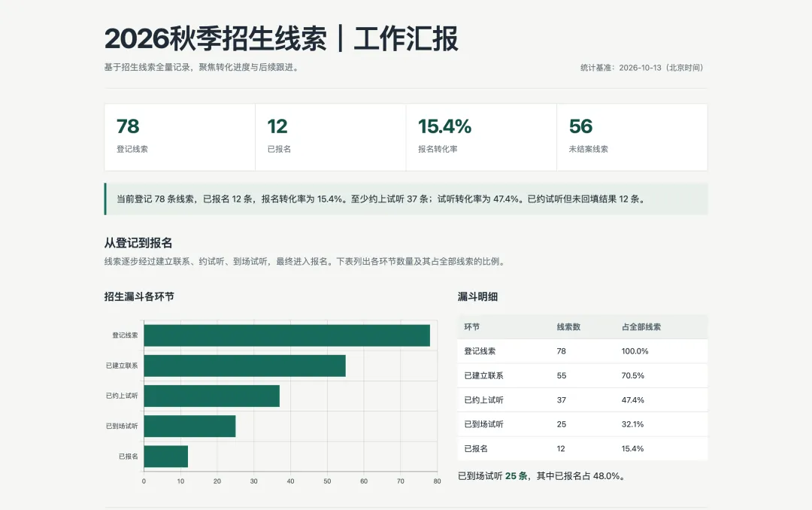Click the 招生漏斗各环节 chart title
Viewport: 812px width, 510px height.
click(139, 296)
